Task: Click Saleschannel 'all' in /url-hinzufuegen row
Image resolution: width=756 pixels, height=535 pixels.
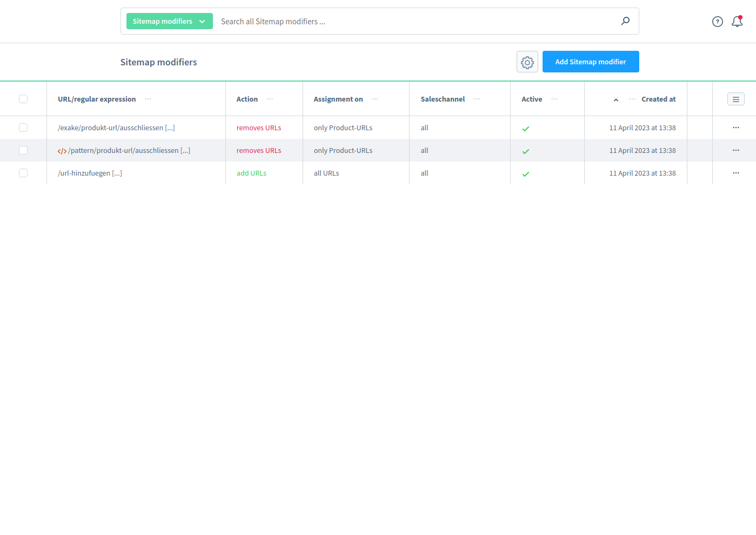Action: (425, 173)
